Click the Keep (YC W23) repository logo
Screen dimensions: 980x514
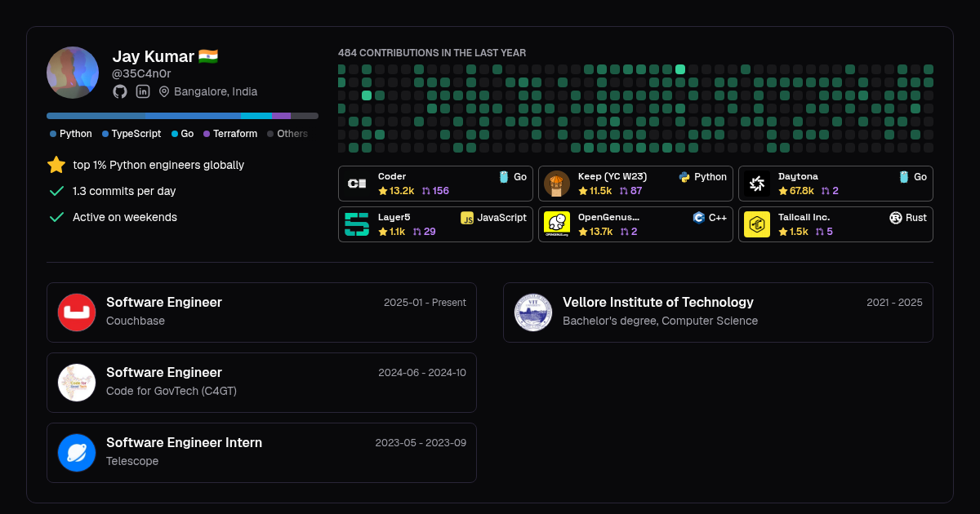pyautogui.click(x=557, y=184)
